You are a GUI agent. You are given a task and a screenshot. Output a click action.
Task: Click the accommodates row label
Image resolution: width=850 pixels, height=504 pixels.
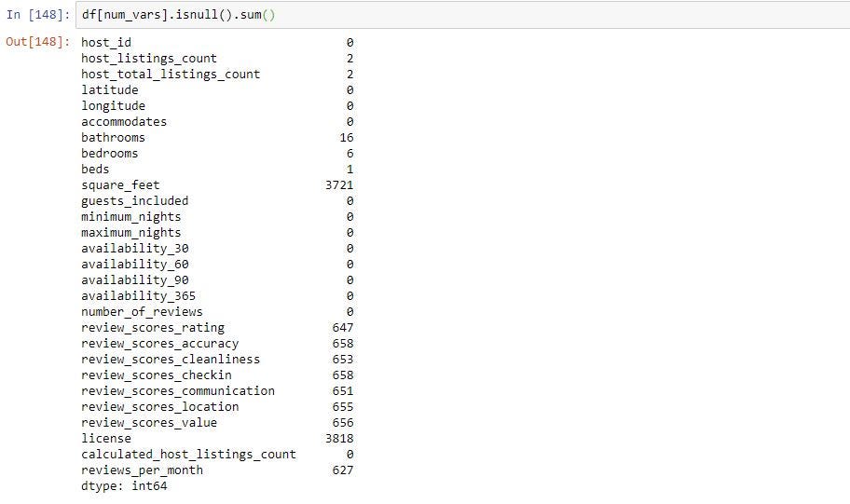click(124, 122)
